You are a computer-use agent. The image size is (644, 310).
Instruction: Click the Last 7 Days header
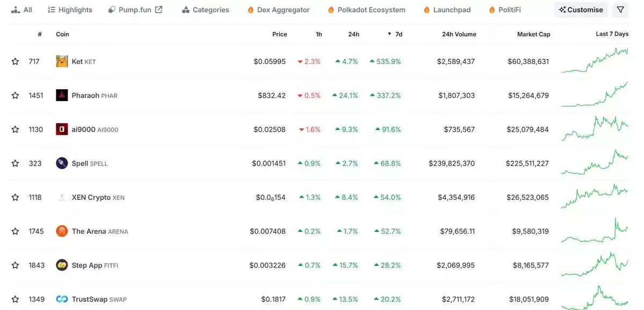612,34
